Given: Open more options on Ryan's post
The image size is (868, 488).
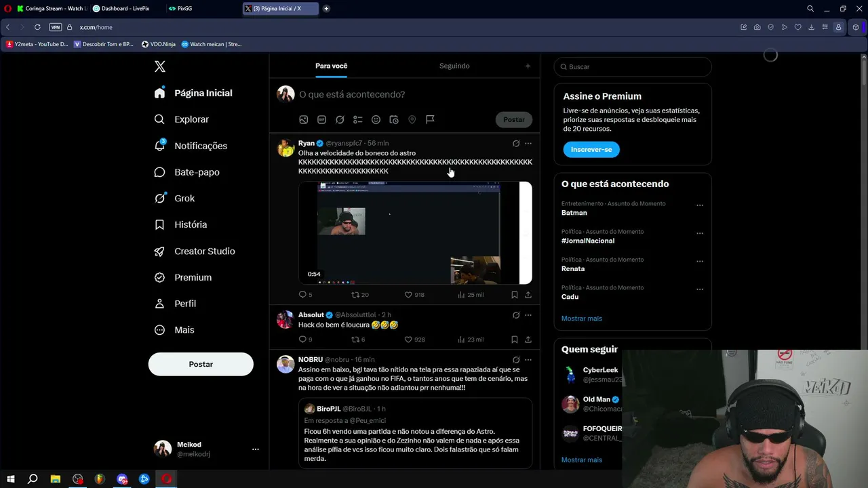Looking at the screenshot, I should coord(528,144).
